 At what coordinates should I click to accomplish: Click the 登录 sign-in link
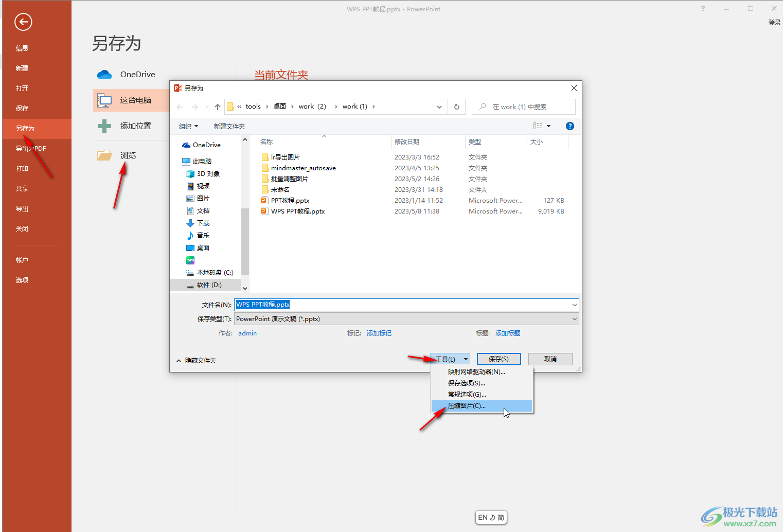tap(774, 23)
